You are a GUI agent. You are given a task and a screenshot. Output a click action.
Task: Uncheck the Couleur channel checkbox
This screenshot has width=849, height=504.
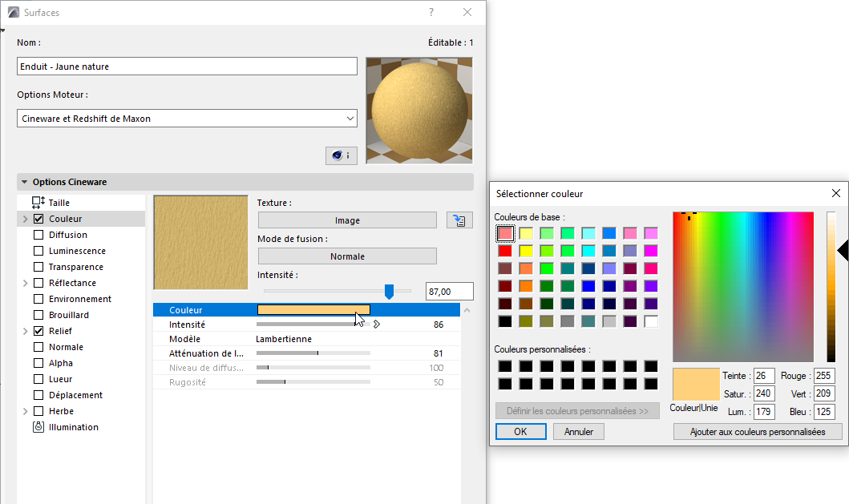tap(37, 218)
